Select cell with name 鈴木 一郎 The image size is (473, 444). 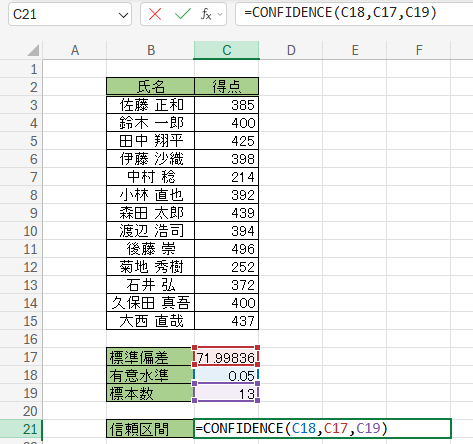pos(150,123)
